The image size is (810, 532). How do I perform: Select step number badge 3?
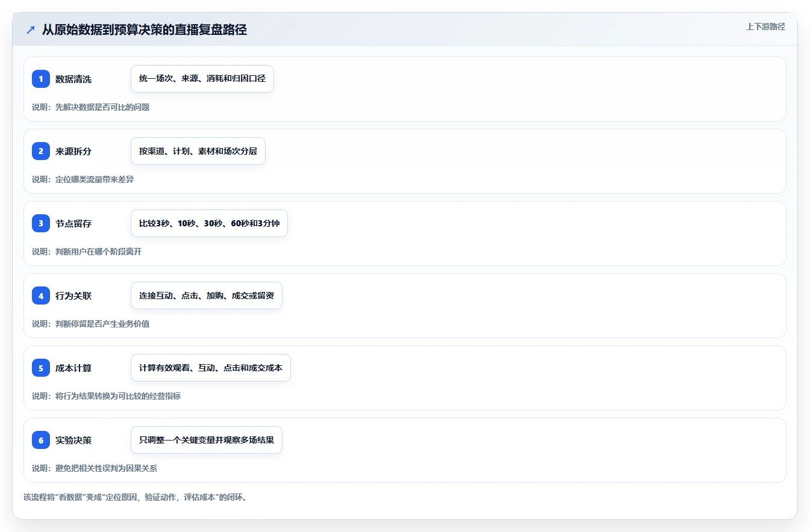pos(41,223)
